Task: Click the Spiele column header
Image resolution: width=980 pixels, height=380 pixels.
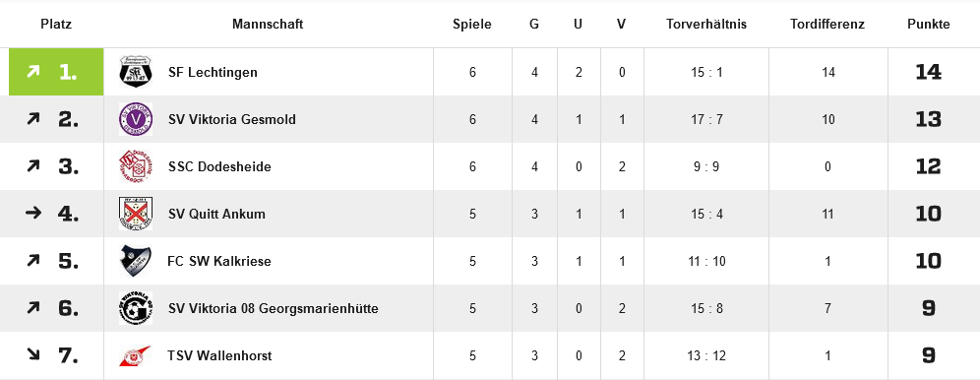Action: coord(472,25)
